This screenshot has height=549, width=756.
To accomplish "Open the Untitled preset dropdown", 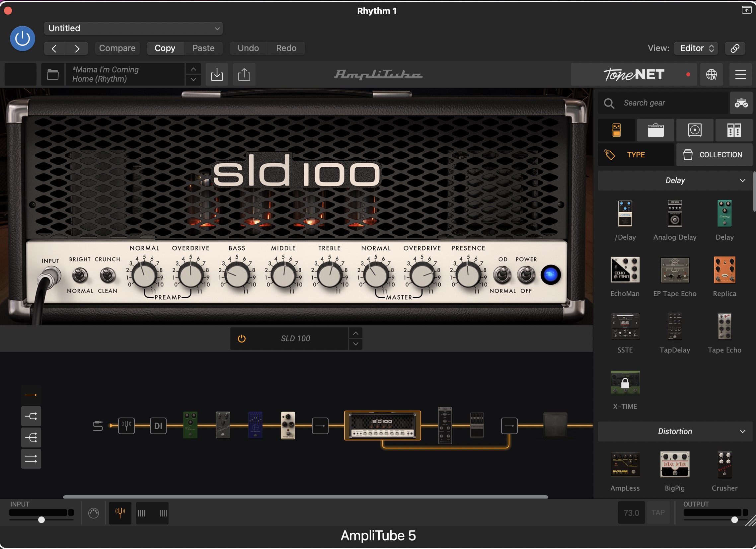I will [133, 28].
